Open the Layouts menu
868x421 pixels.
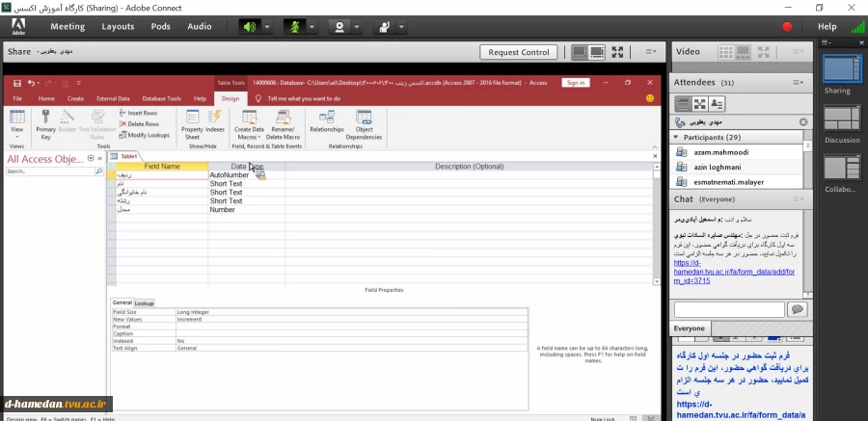coord(118,27)
